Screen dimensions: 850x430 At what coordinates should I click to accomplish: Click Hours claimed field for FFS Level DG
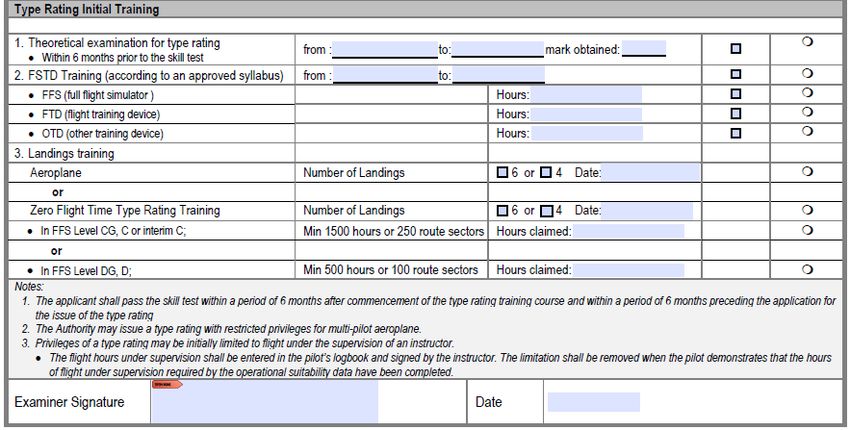point(628,269)
